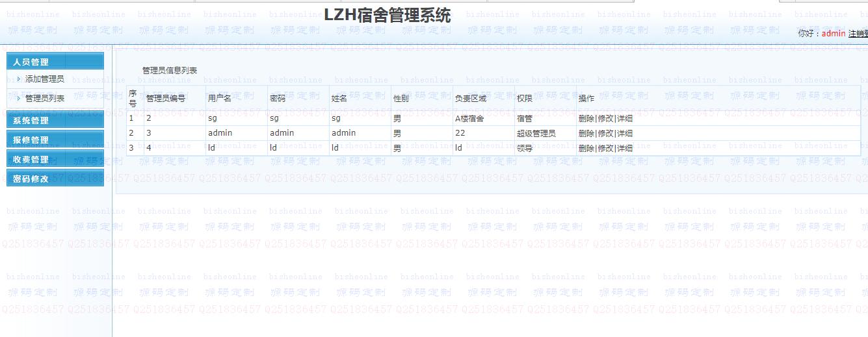Image resolution: width=868 pixels, height=337 pixels.
Task: Delete the ld administrator row
Action: [586, 148]
